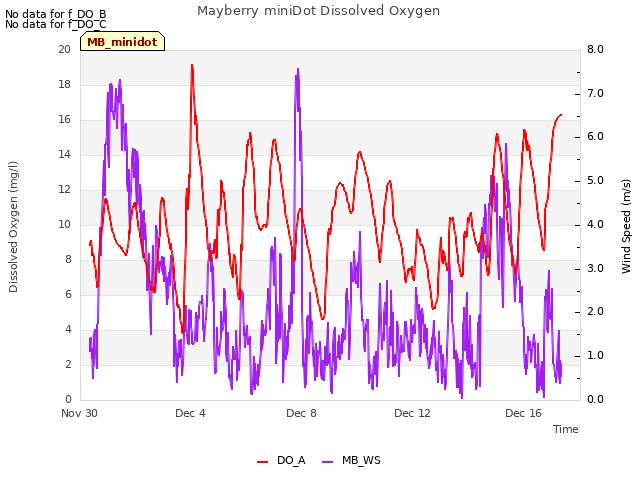Click the purple MB_WS spike near Dec 8
The image size is (640, 480).
[x=298, y=69]
